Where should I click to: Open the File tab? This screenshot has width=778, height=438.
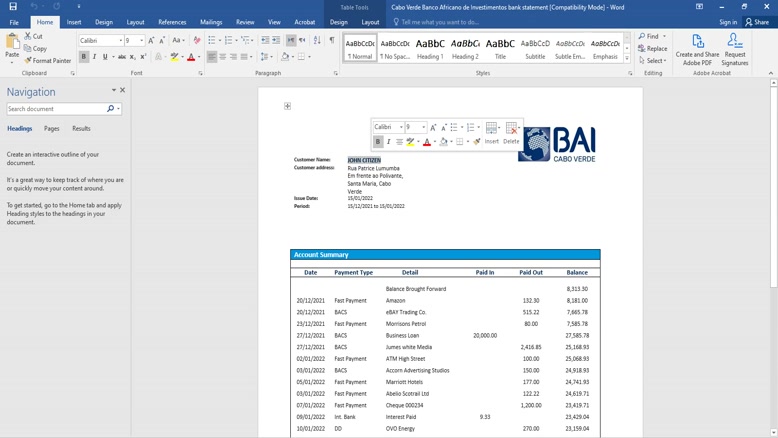(14, 22)
